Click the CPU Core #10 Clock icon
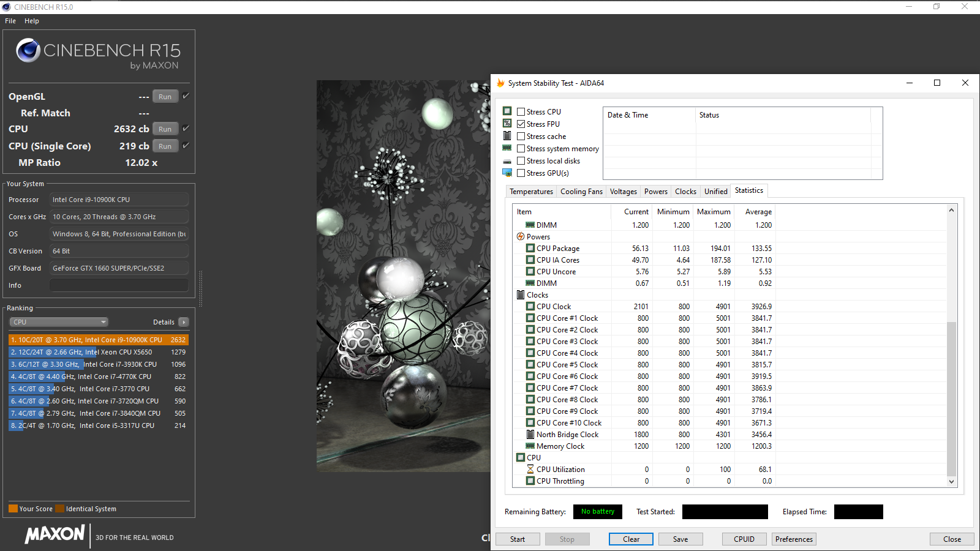The width and height of the screenshot is (980, 551). (x=530, y=422)
